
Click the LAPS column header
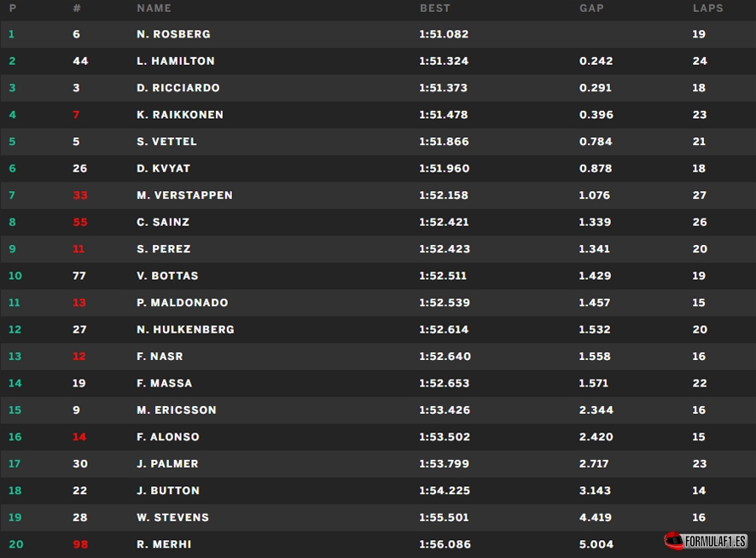coord(707,9)
